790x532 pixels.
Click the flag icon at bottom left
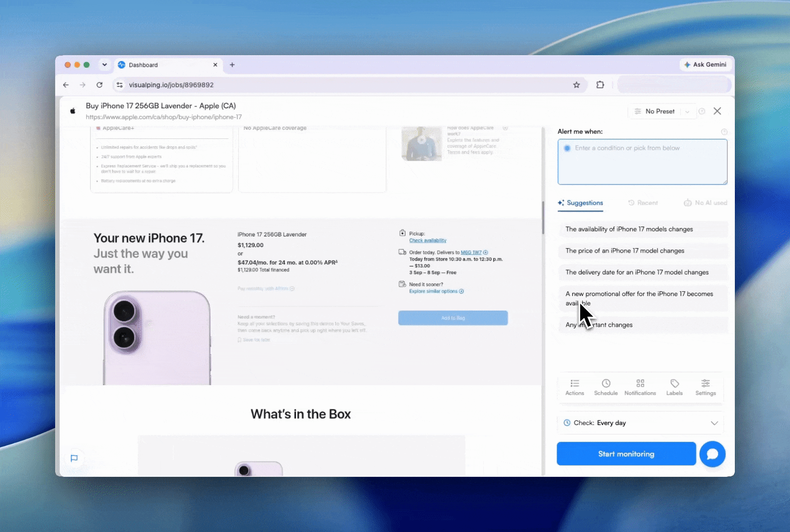[74, 459]
